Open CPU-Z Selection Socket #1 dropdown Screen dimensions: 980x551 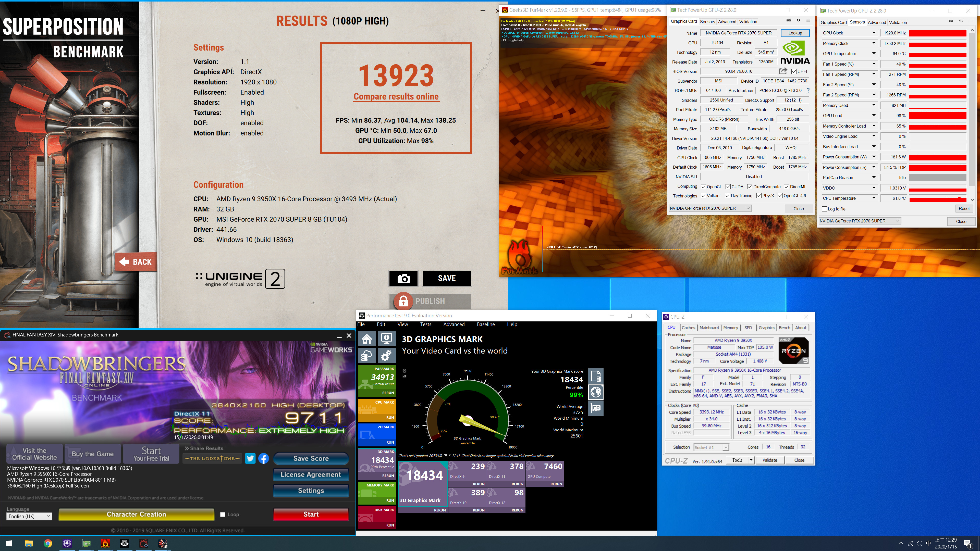click(x=711, y=447)
